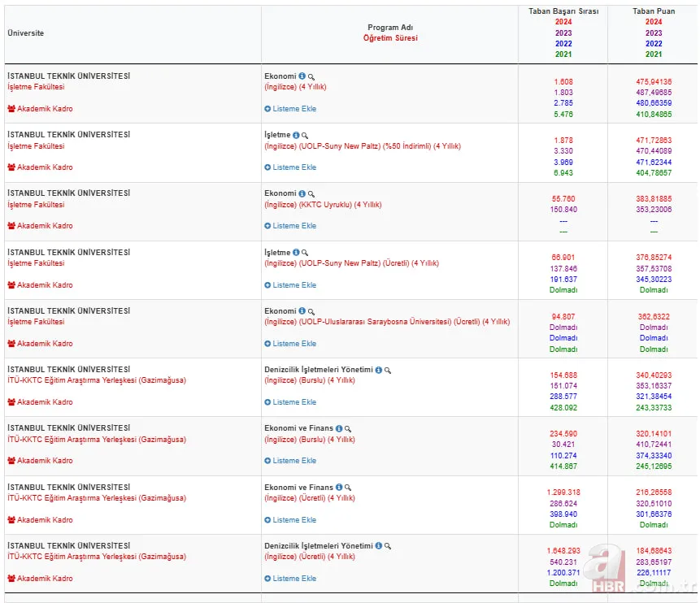Open Denizcilik İşletmeleri Yönetimi Burslu program name
The height and width of the screenshot is (603, 700).
click(x=318, y=370)
